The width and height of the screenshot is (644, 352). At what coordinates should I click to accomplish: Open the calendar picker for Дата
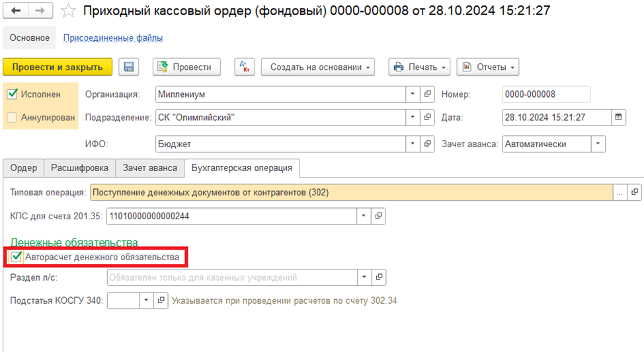tap(618, 118)
